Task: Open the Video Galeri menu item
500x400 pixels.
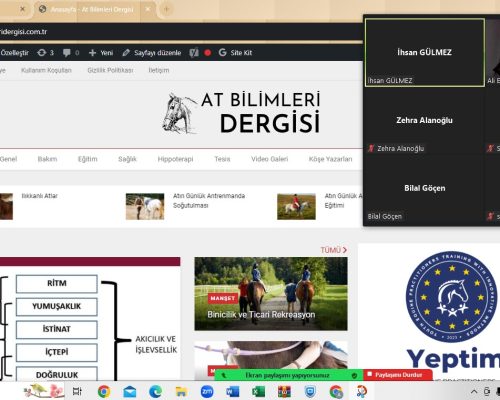Action: (270, 159)
